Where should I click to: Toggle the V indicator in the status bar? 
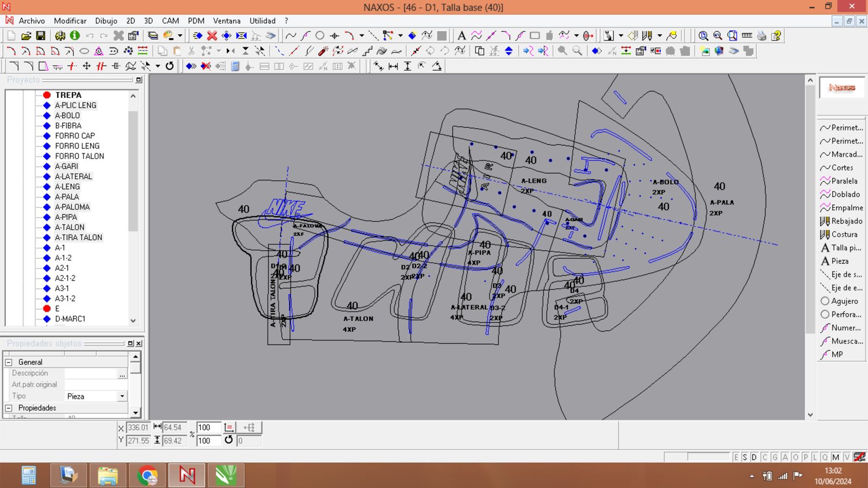click(x=847, y=457)
